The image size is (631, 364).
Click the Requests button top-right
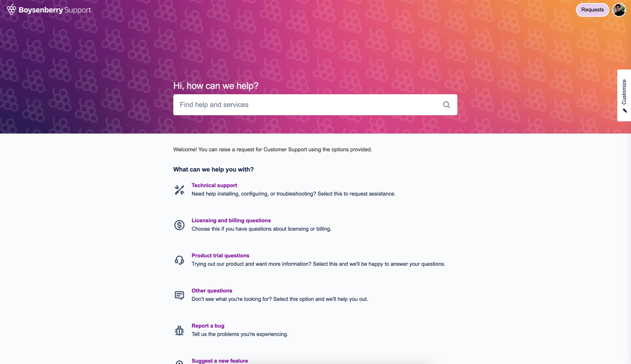592,10
